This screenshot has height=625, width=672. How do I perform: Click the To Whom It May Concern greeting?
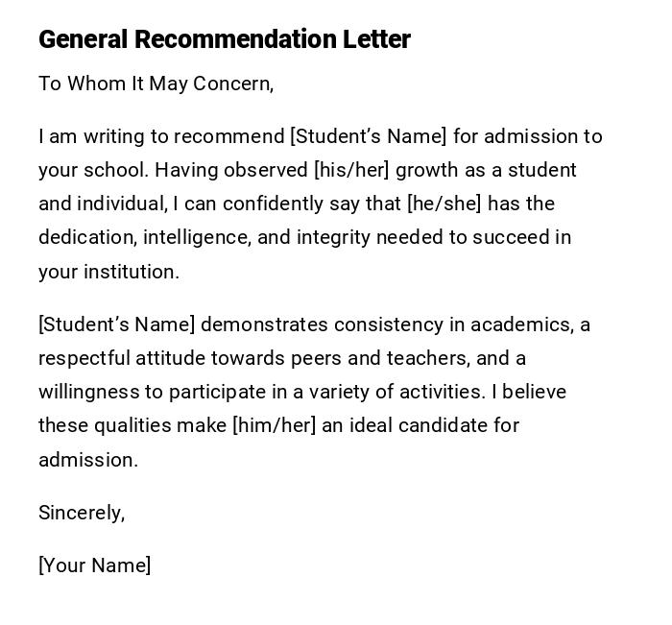[156, 84]
